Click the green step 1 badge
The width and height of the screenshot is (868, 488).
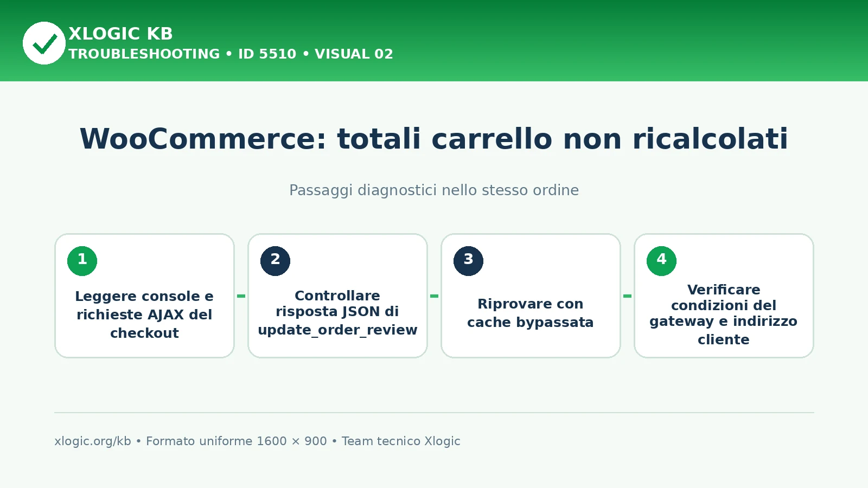[82, 261]
